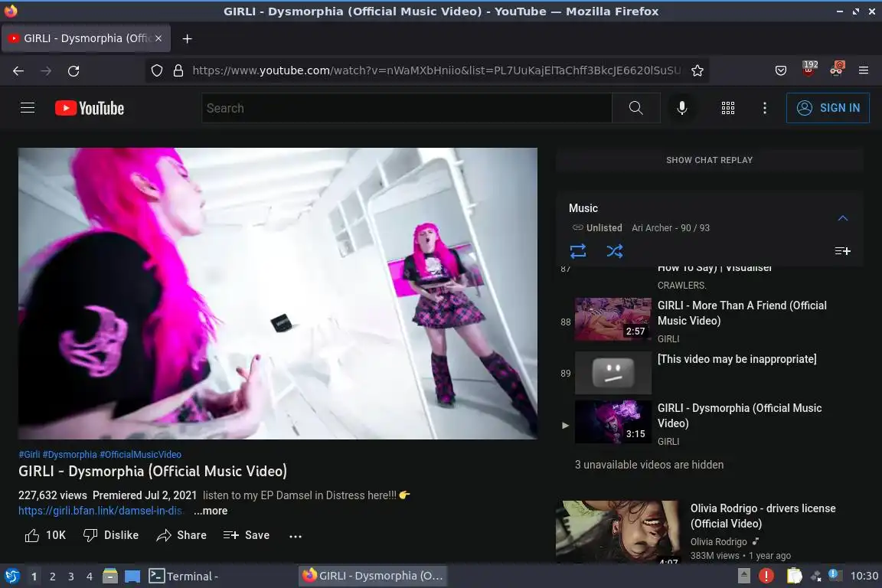Open the #OfficialMusicVideo hashtag

[x=141, y=455]
